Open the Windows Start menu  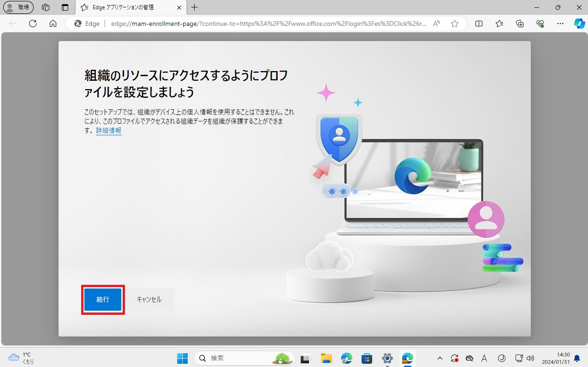pos(183,358)
